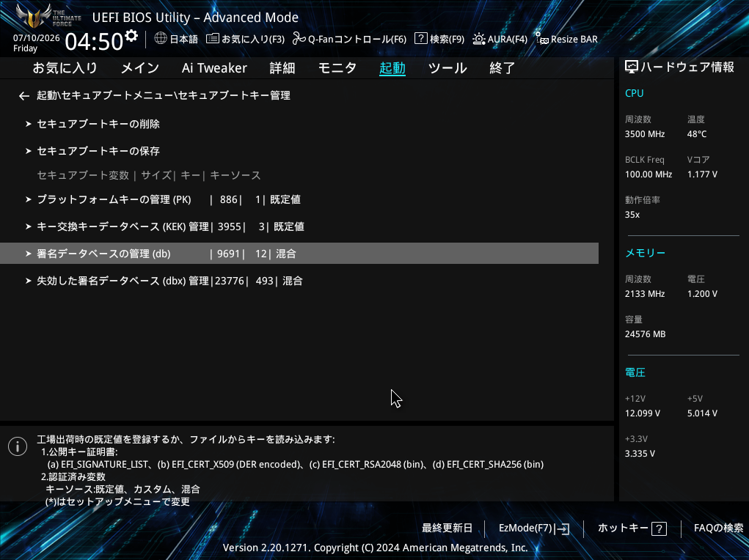The width and height of the screenshot is (749, 560).
Task: Click the PK key source 既定値
Action: 285,199
